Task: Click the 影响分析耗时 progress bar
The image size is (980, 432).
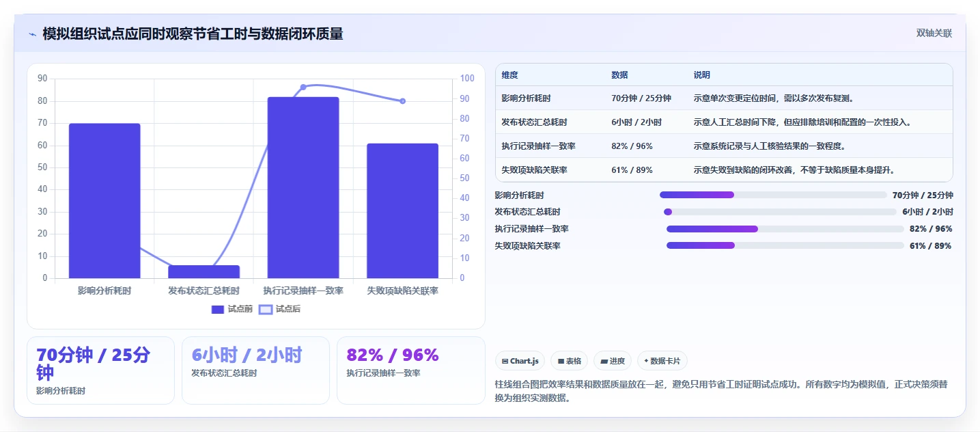Action: click(773, 195)
